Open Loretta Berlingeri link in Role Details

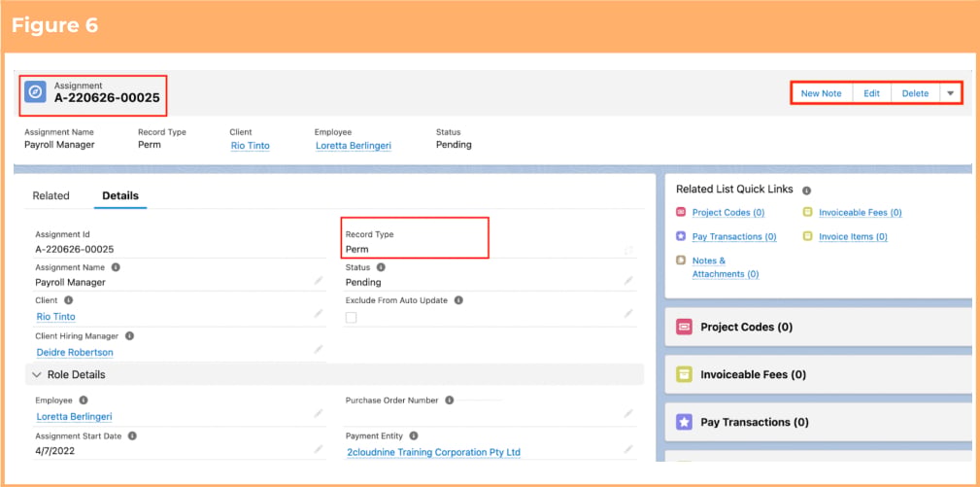click(x=75, y=416)
